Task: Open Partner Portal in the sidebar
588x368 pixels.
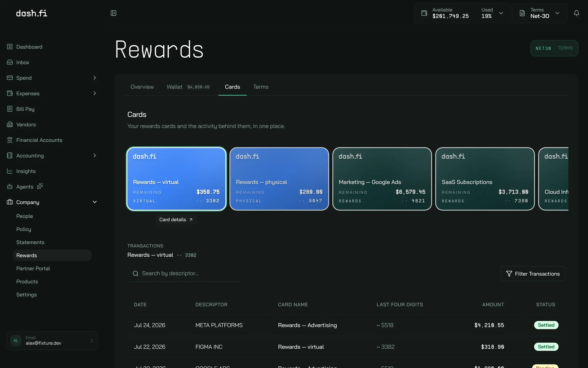Action: click(33, 268)
